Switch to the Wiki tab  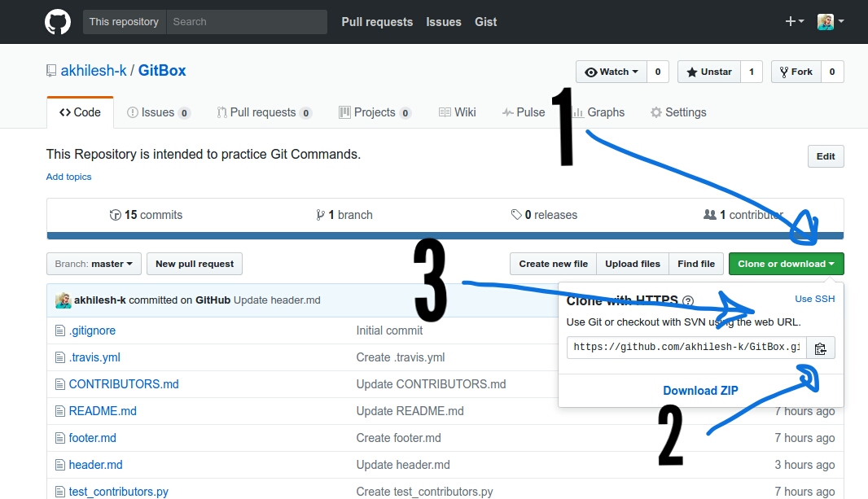point(458,112)
